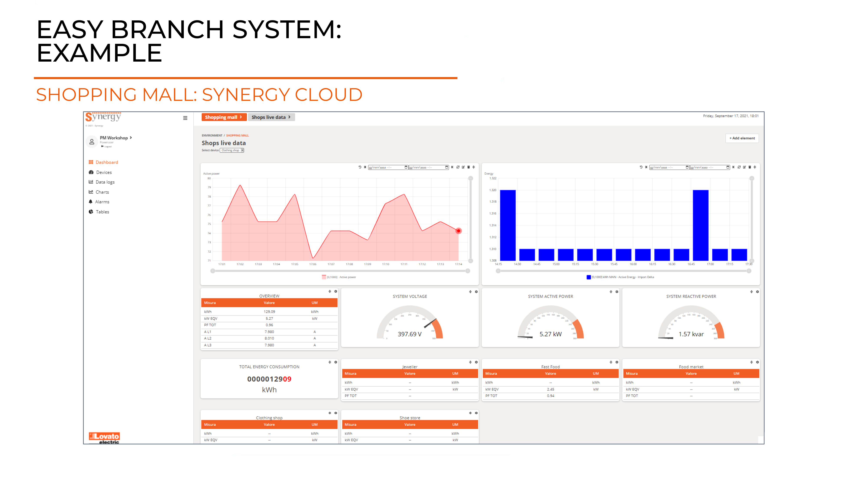Screen dimensions: 868x488
Task: Toggle the hamburger sidebar menu
Action: pos(185,118)
